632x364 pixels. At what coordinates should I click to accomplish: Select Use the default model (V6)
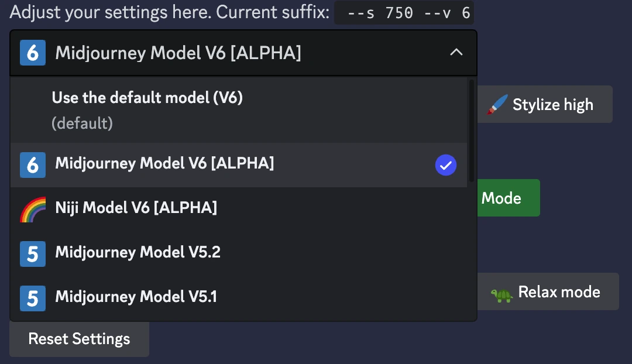239,110
